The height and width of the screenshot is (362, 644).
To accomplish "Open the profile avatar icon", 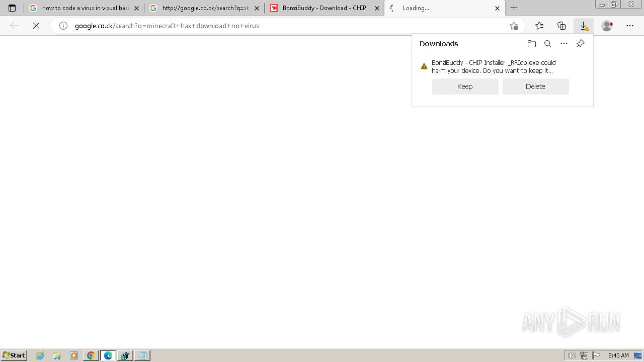I will [x=607, y=26].
